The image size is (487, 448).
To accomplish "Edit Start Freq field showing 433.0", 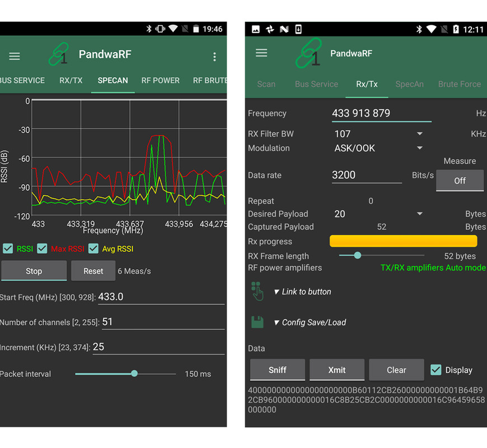I will click(x=161, y=297).
